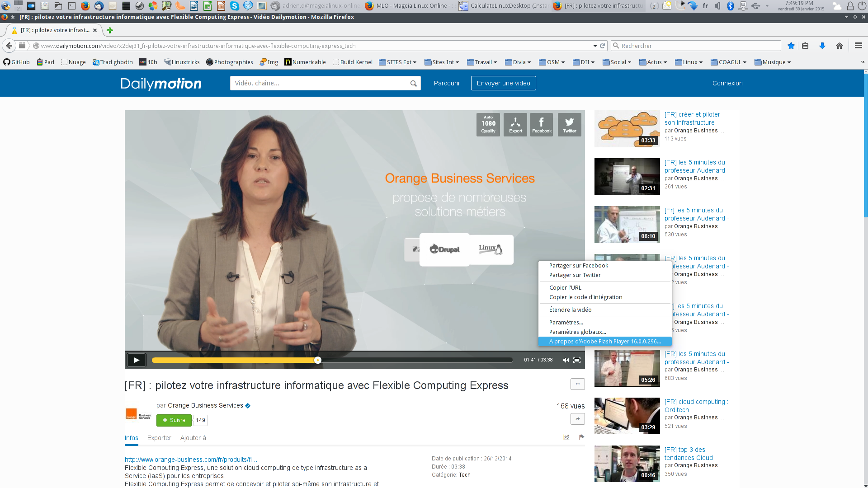Open the GitHub bookmark
The height and width of the screenshot is (488, 868).
tap(17, 62)
